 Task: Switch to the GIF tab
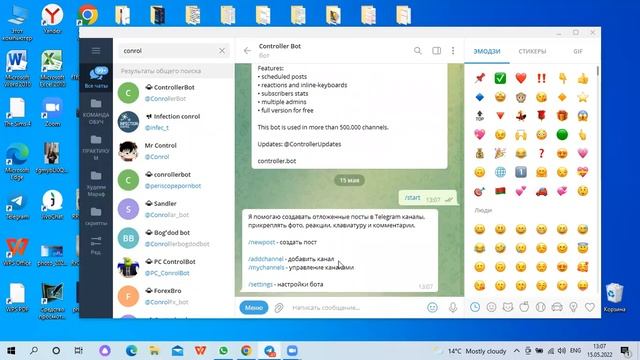[578, 51]
